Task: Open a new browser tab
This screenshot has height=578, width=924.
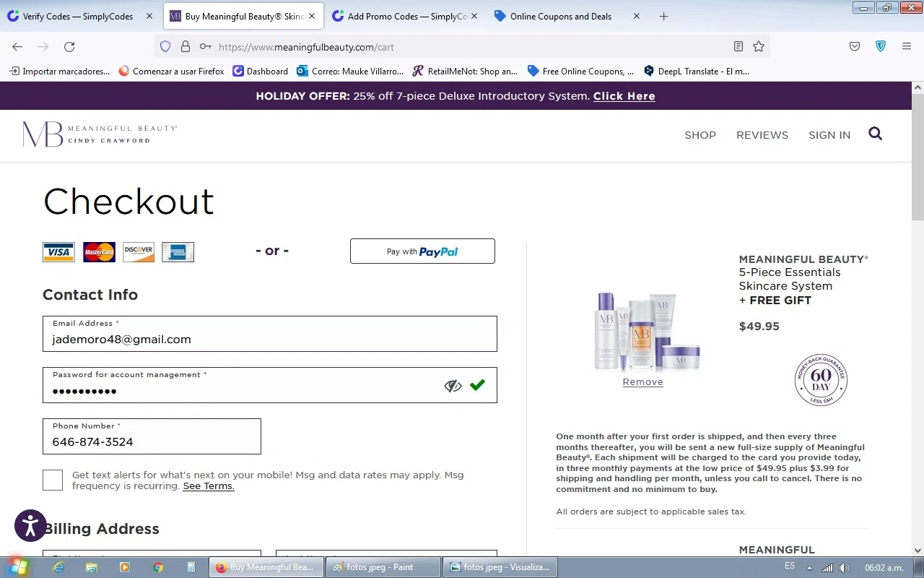Action: tap(663, 16)
